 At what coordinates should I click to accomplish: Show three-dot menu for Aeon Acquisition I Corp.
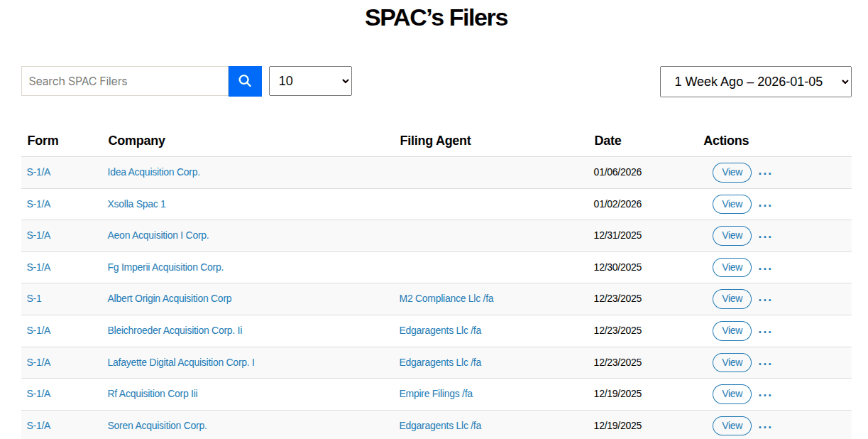(764, 237)
